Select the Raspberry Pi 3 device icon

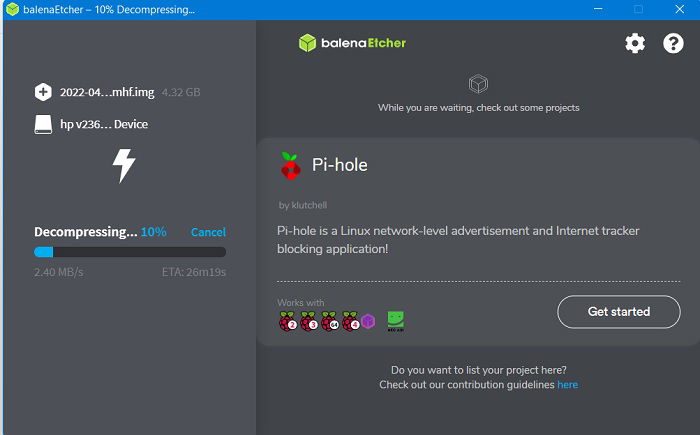click(x=309, y=321)
